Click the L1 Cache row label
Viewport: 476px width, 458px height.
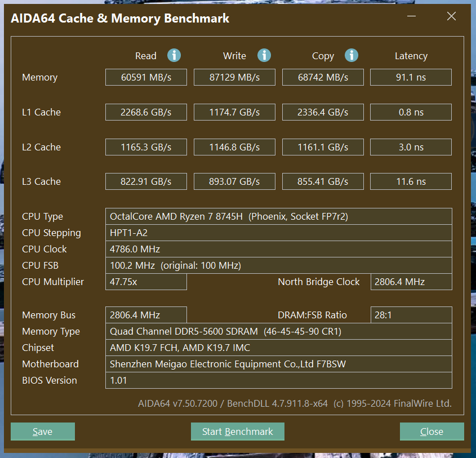click(41, 112)
